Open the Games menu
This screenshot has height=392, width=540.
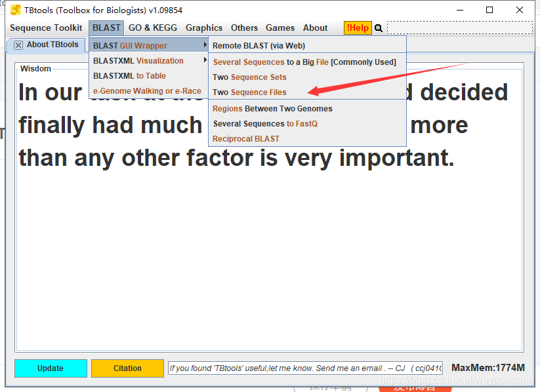click(x=280, y=28)
